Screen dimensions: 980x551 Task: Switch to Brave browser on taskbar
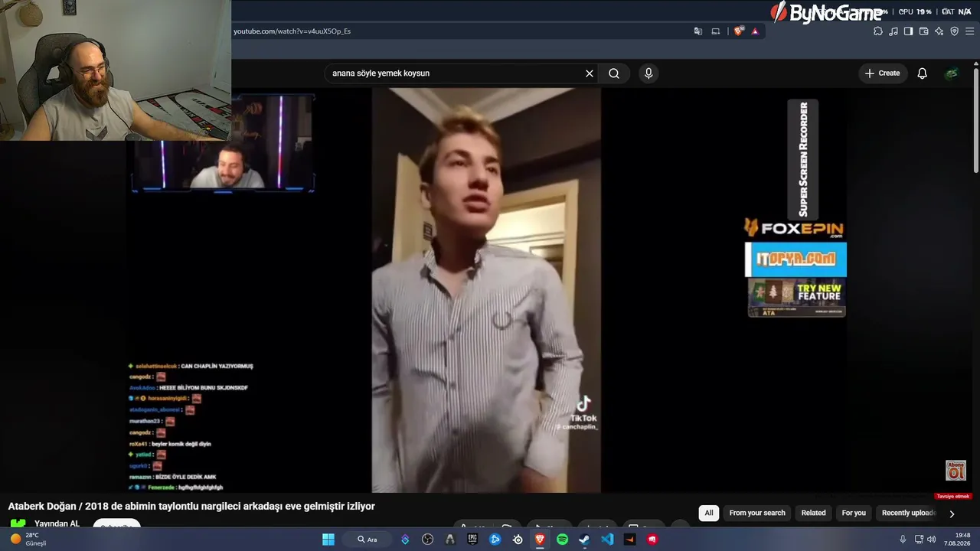coord(540,540)
